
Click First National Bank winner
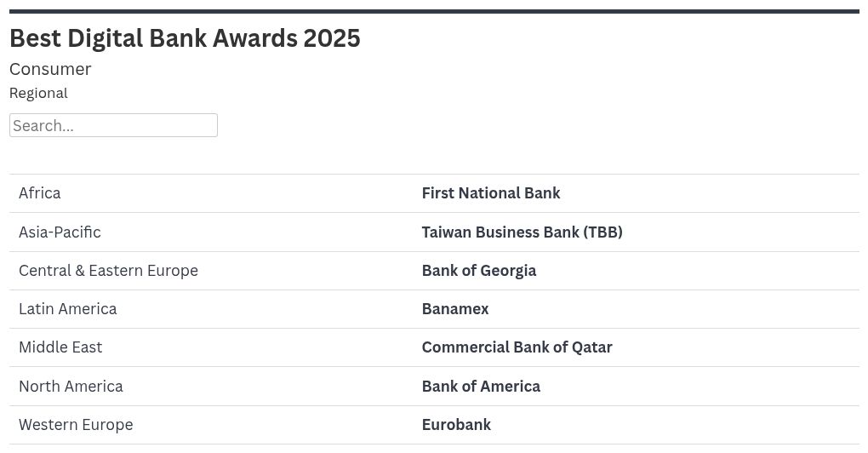(491, 193)
